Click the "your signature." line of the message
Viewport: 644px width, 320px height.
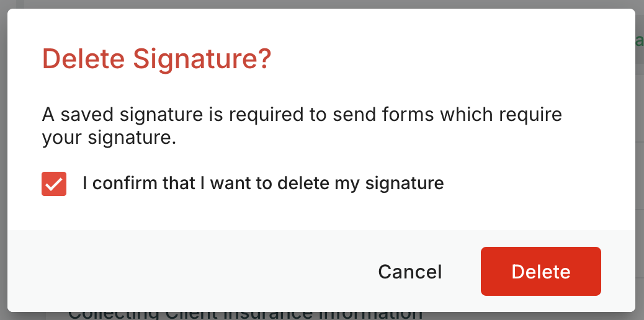pos(109,138)
